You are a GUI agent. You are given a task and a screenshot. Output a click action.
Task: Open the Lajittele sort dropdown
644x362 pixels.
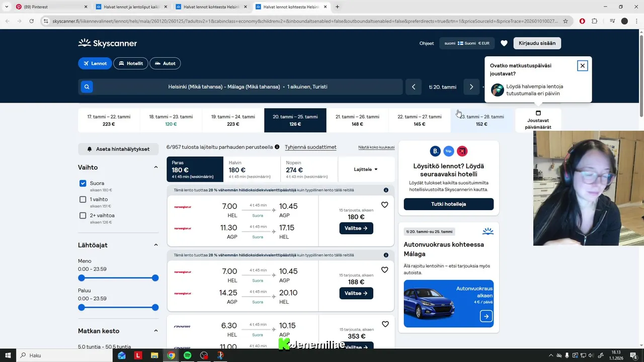366,169
